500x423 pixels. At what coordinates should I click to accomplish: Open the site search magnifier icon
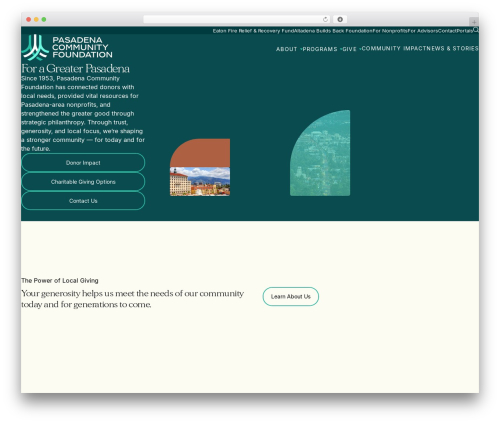coord(476,30)
